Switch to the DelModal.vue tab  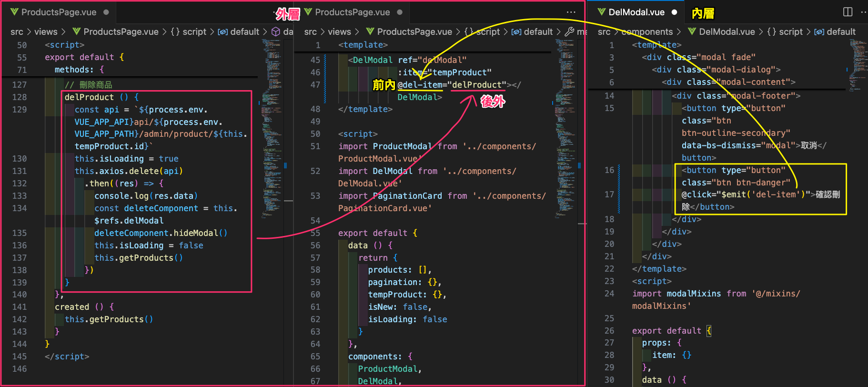[x=636, y=12]
